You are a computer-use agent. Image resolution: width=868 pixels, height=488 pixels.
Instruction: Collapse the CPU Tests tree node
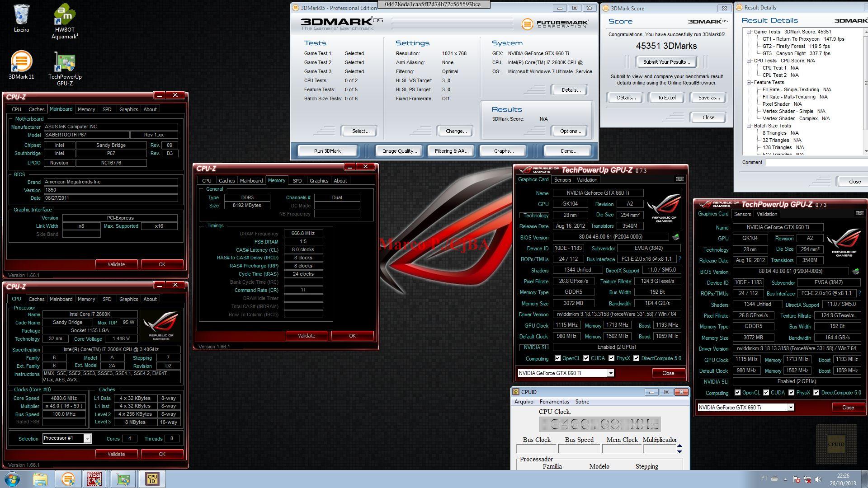[749, 61]
